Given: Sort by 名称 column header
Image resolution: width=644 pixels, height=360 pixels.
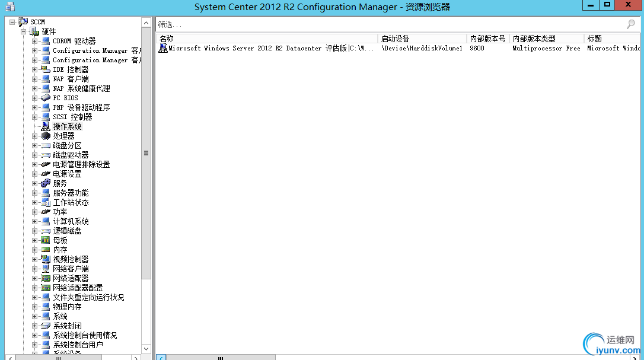Looking at the screenshot, I should (267, 39).
